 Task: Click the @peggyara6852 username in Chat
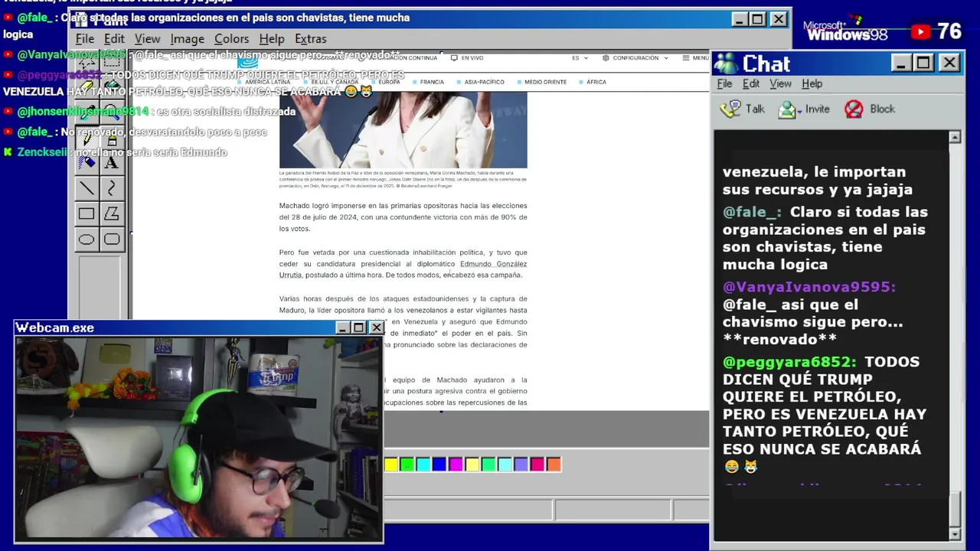coord(789,361)
